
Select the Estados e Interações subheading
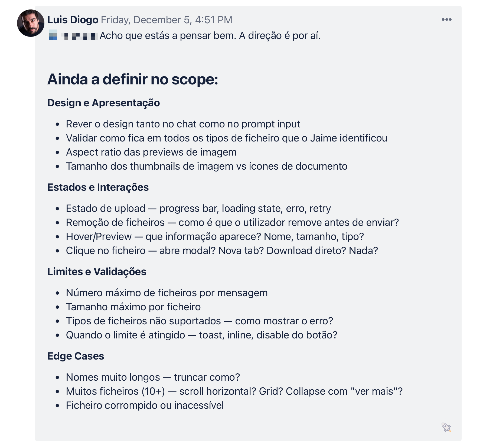(98, 187)
